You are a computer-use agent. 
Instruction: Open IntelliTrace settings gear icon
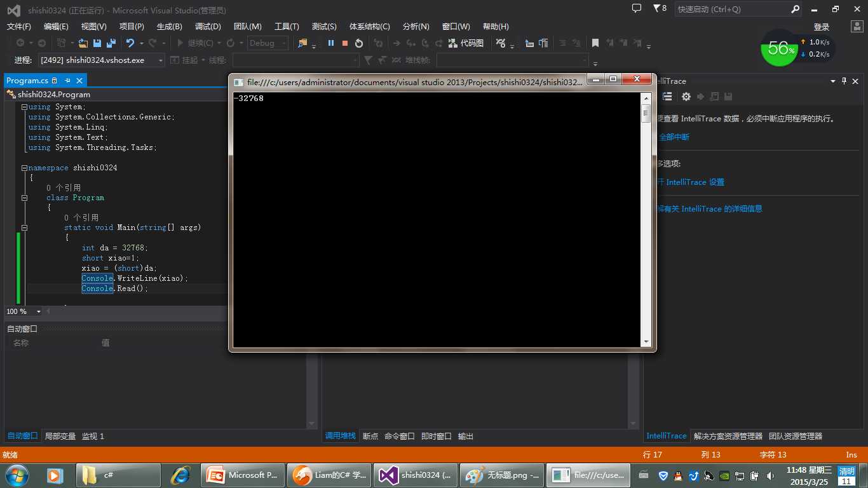[x=686, y=97]
